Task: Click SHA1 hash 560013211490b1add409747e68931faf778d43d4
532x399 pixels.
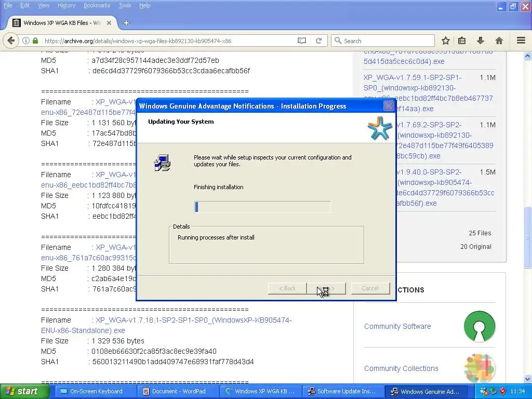Action: [x=173, y=362]
